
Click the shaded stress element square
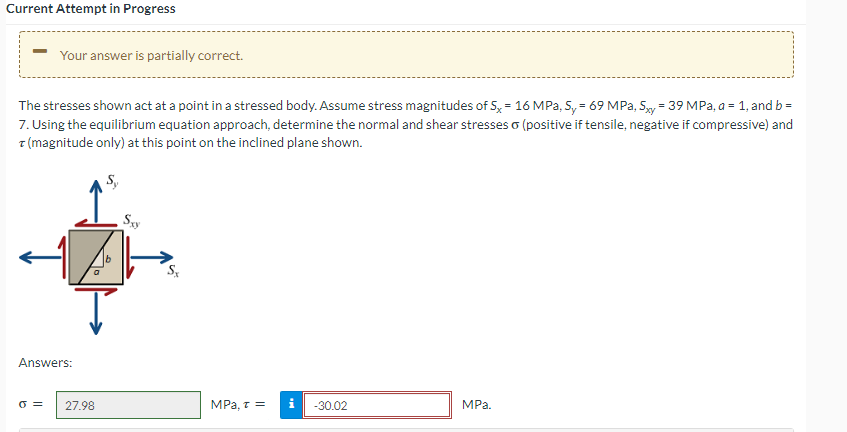[x=96, y=257]
